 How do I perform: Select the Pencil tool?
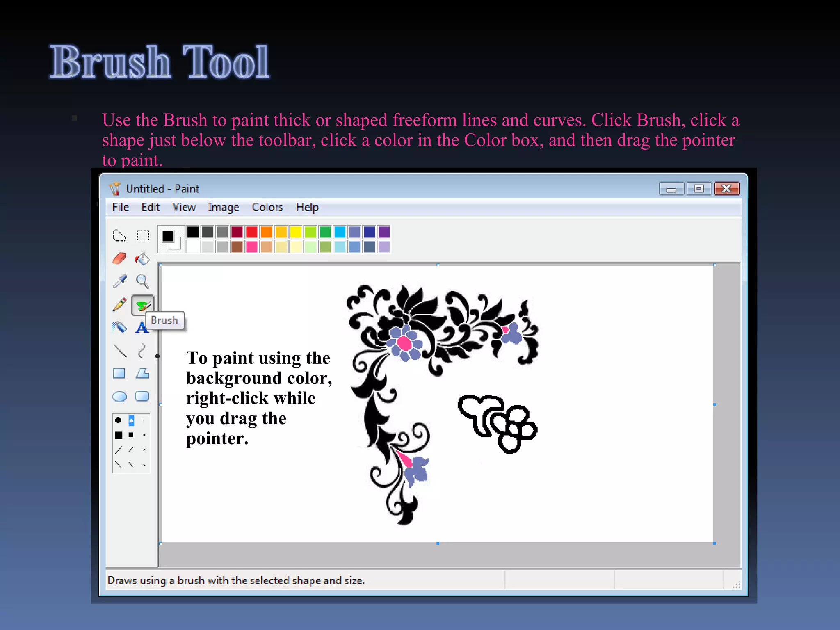tap(119, 305)
